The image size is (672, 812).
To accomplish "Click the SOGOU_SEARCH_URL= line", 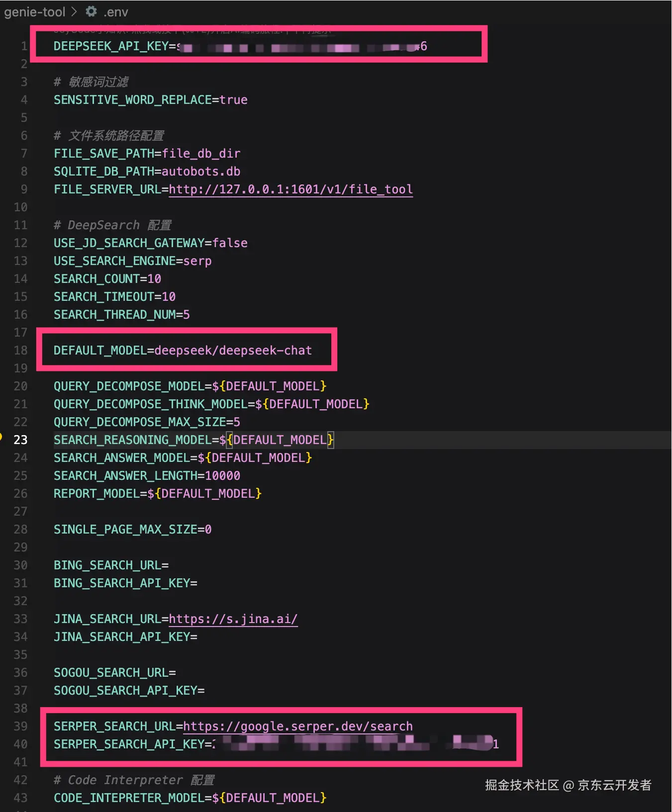I will 114,673.
